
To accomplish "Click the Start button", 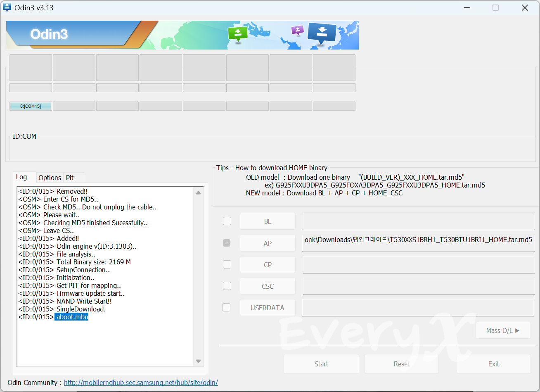I will pyautogui.click(x=321, y=364).
